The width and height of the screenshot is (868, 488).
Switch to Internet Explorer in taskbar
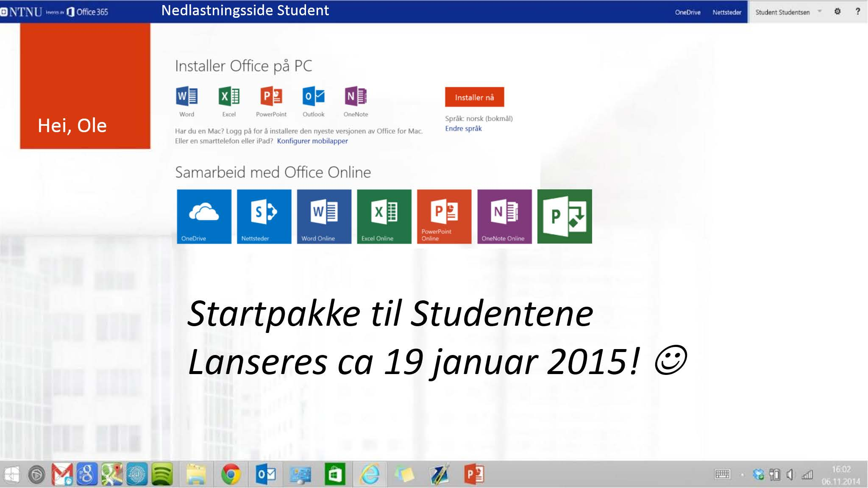(370, 474)
